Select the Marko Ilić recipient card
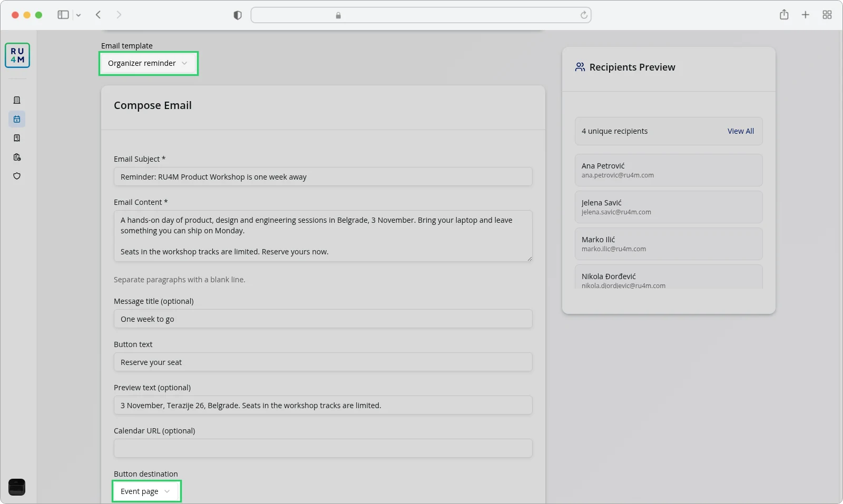The image size is (843, 504). pos(669,244)
